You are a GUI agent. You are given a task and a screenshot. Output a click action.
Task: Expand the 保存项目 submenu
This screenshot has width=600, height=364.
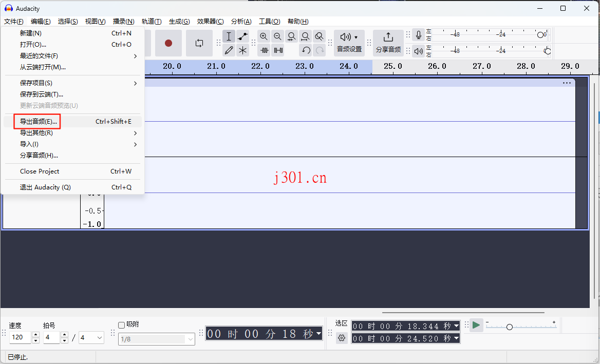73,83
